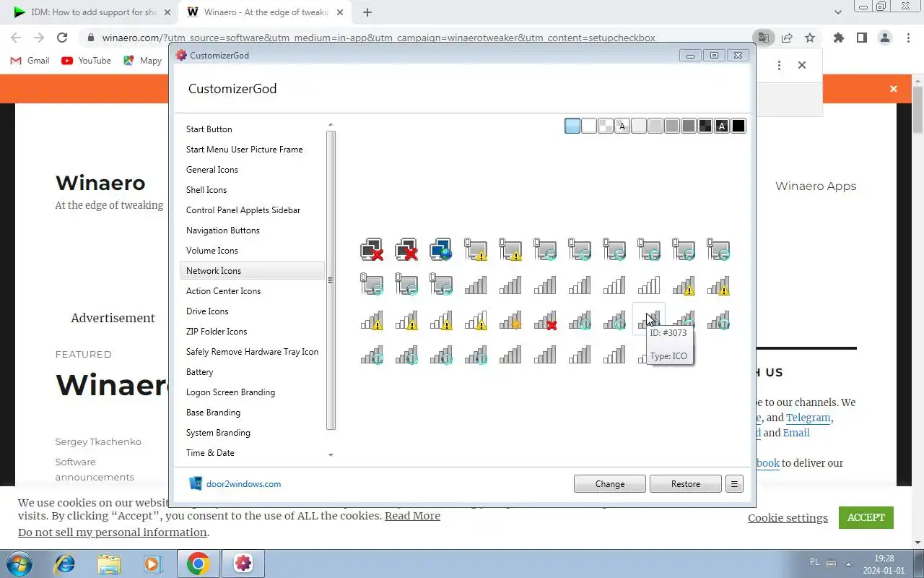Open the door2windows.com link
Viewport: 924px width, 578px height.
click(x=243, y=484)
